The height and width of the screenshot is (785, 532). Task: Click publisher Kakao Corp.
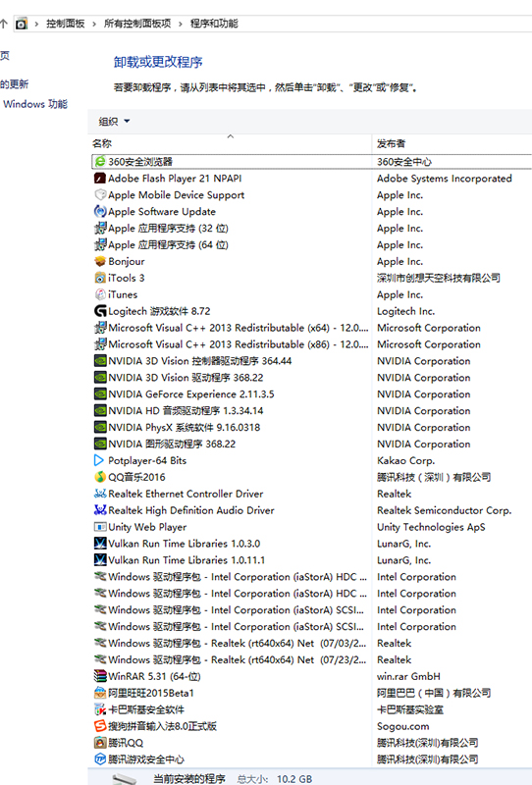click(x=405, y=460)
